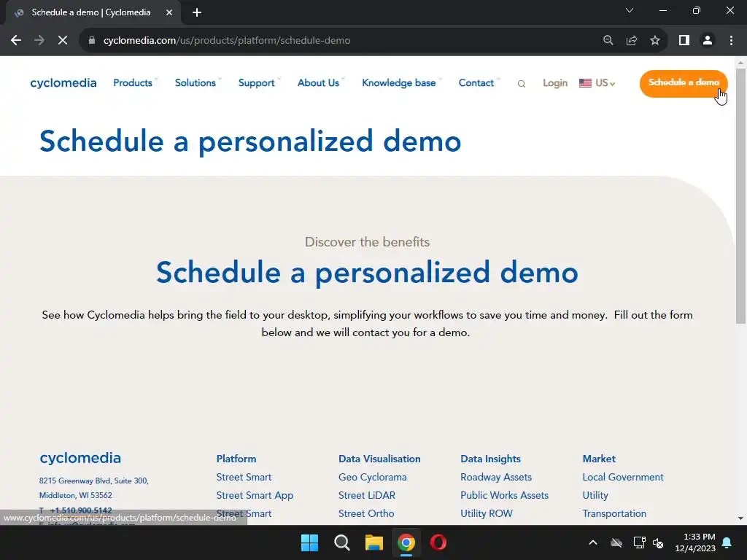Open the clock showing 1:33 PM
This screenshot has height=560, width=747.
point(695,542)
